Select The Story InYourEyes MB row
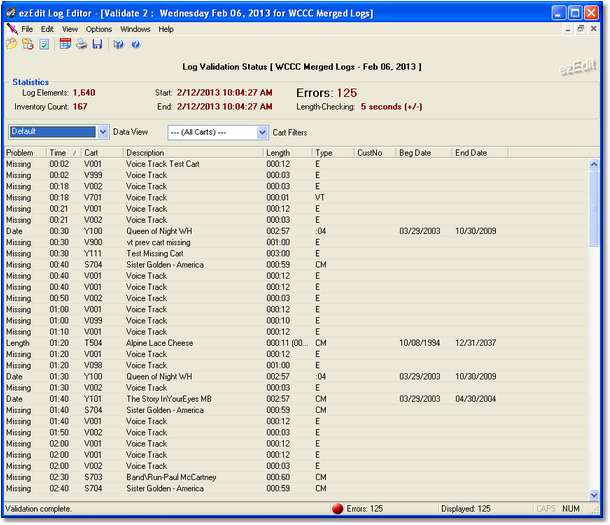The width and height of the screenshot is (610, 525). pos(296,399)
